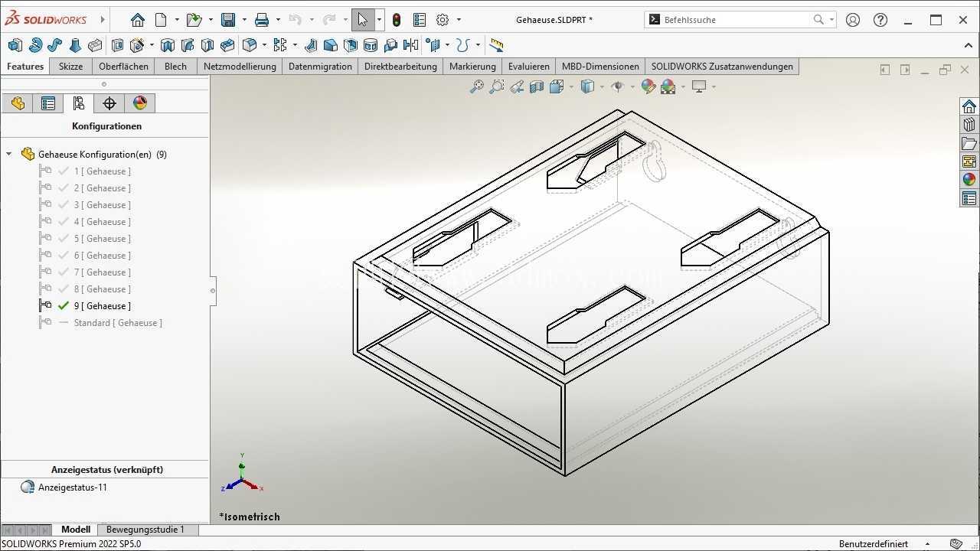
Task: Open the dropdown arrow next to the Save icon
Action: click(243, 20)
